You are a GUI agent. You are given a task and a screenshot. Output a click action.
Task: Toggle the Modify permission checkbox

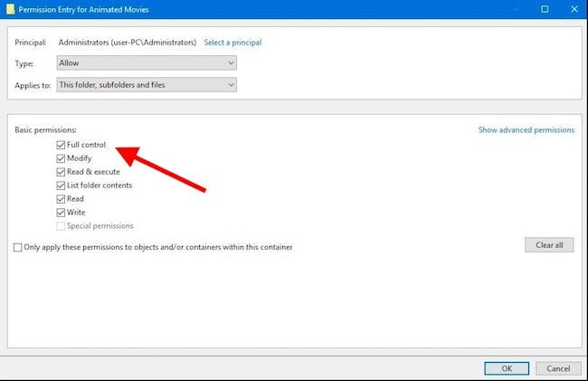click(x=61, y=158)
